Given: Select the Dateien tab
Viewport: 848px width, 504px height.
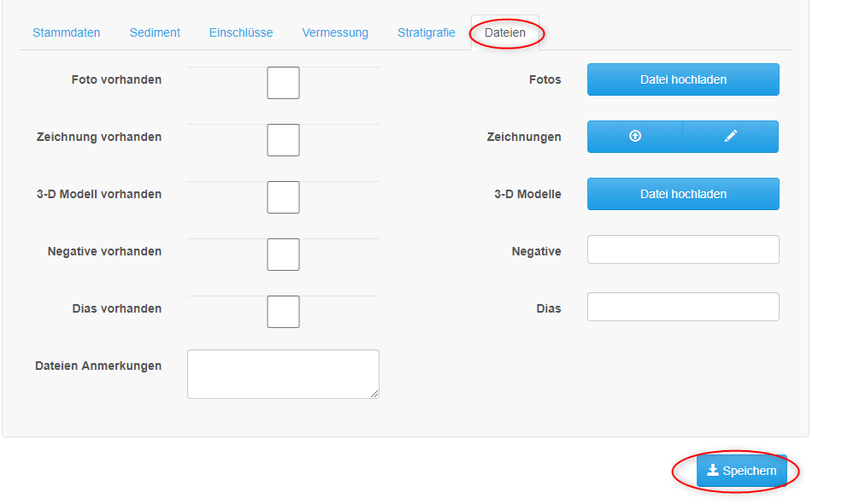Looking at the screenshot, I should point(505,32).
